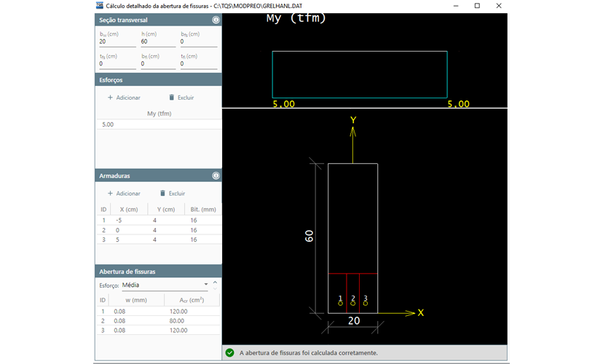
Task: Click Excluir in the Esforços section
Action: tap(181, 97)
